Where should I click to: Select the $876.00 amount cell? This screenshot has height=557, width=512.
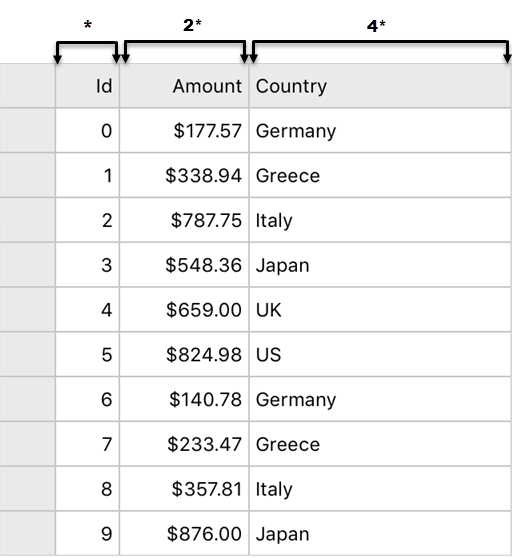pos(184,533)
